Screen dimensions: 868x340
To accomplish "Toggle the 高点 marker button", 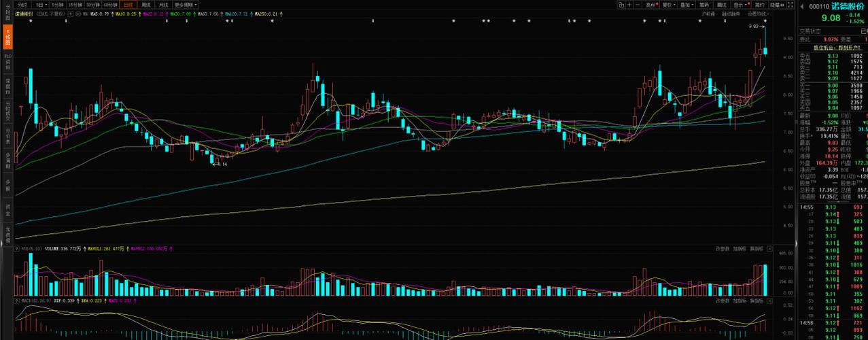I will point(652,4).
